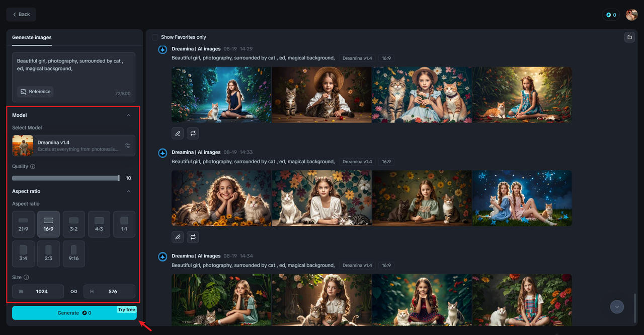Open 14:34 image of girl in red dress
This screenshot has height=335, width=644.
[x=422, y=300]
